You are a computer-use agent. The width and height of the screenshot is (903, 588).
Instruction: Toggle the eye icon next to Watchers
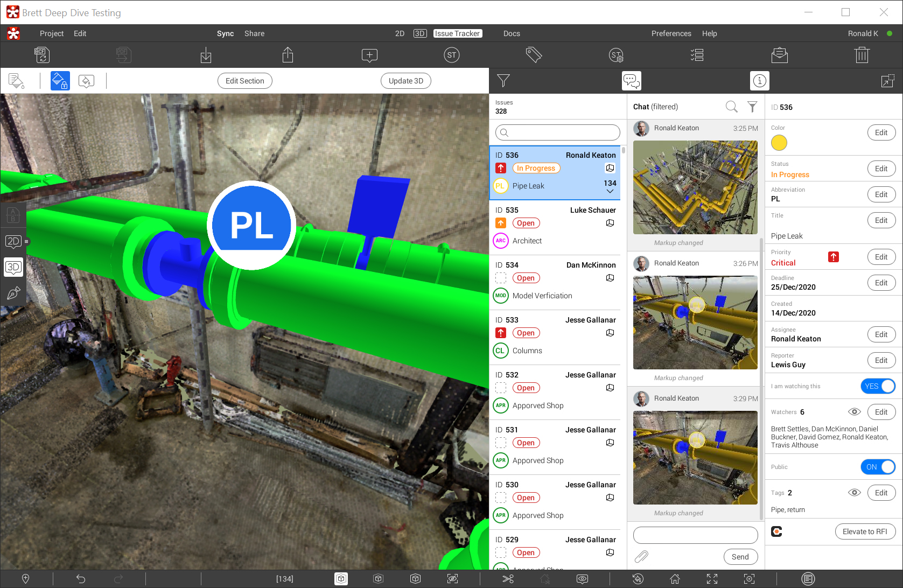pyautogui.click(x=854, y=412)
